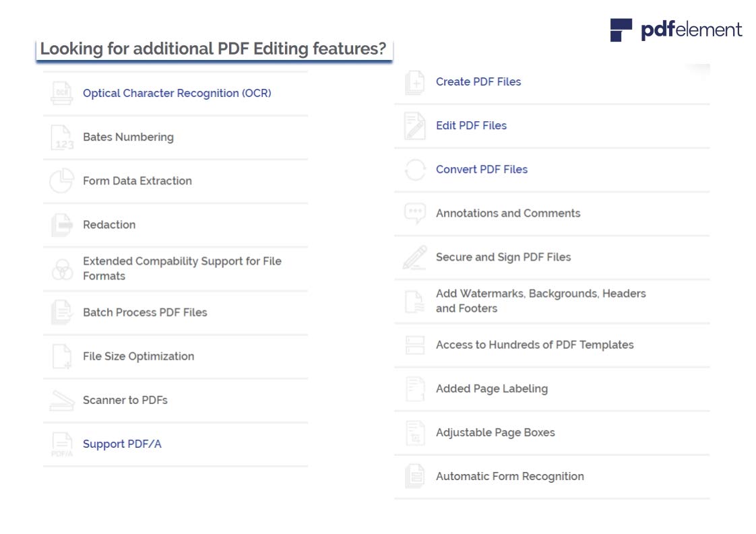Select Batch Process PDF Files text
Viewport: 756px width, 534px height.
click(145, 312)
